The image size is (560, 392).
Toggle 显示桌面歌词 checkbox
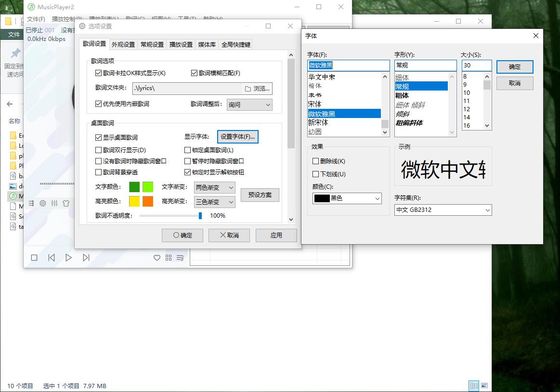99,137
